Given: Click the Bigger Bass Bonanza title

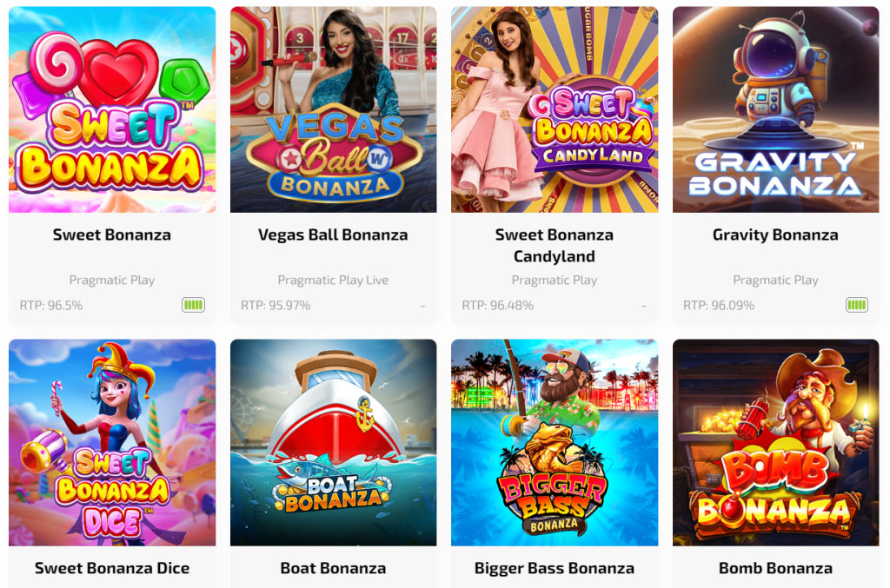Looking at the screenshot, I should [555, 568].
